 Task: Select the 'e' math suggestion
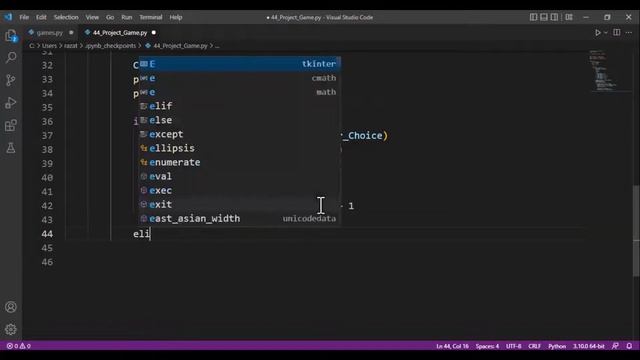[x=239, y=92]
